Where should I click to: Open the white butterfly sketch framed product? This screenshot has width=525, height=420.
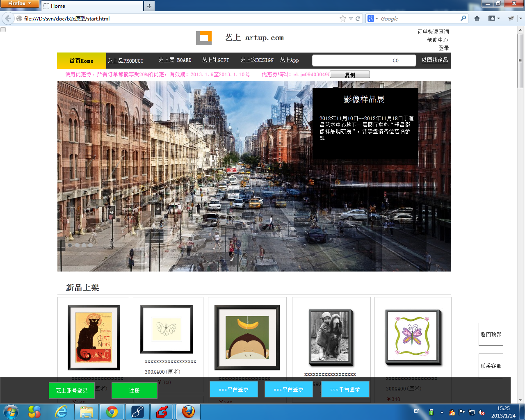167,329
